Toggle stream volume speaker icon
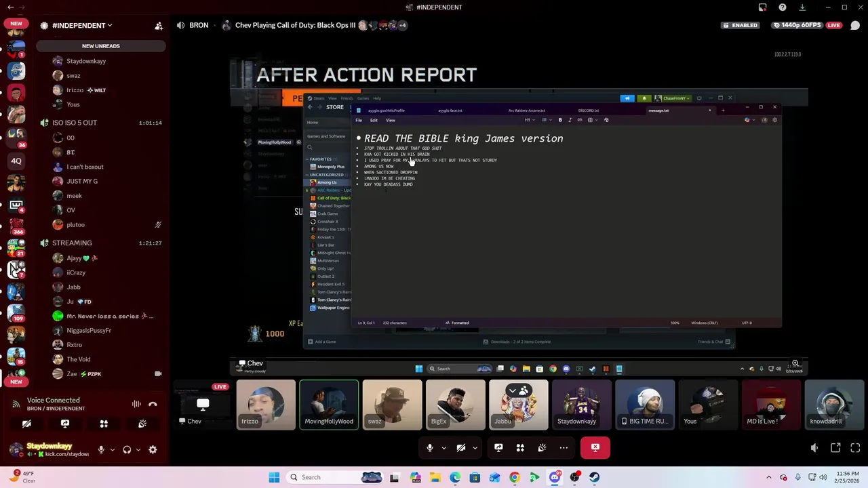The image size is (868, 488). click(814, 447)
